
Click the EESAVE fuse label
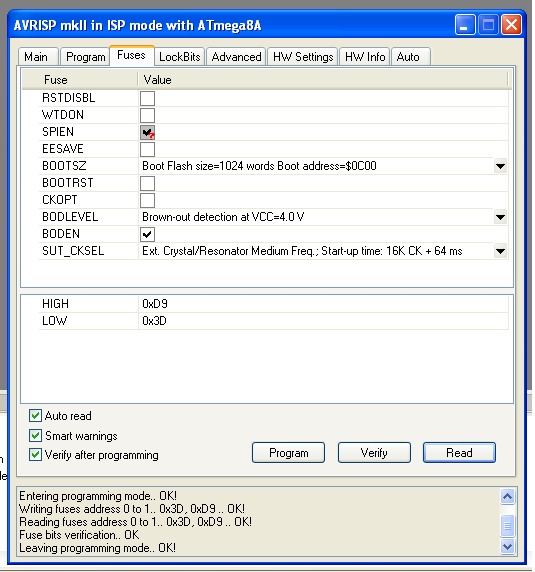point(63,149)
